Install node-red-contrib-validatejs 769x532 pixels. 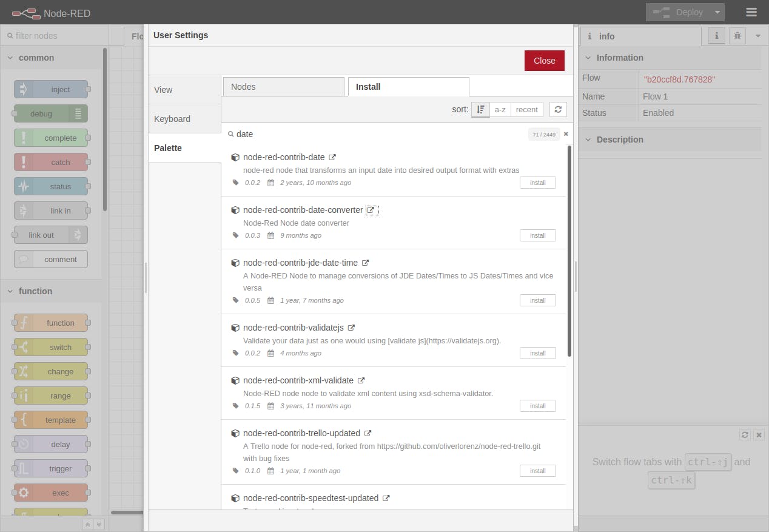pos(537,353)
